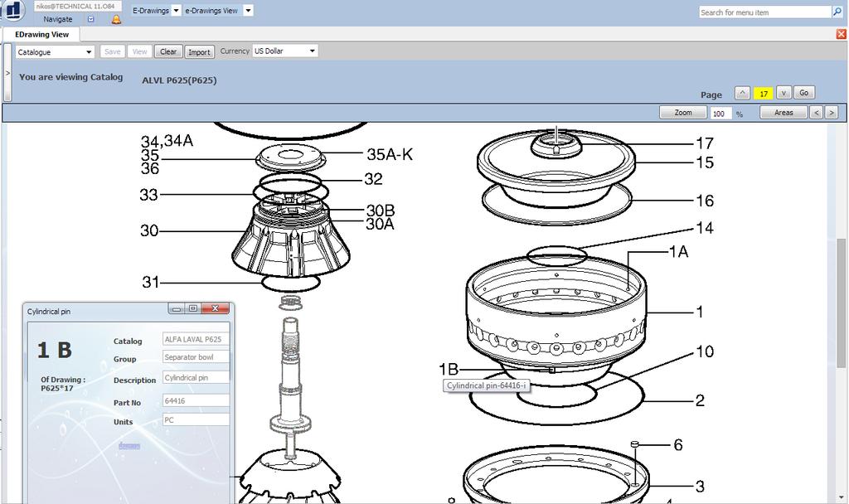Click the Navigate dropdown arrow icon
The width and height of the screenshot is (849, 504).
(91, 20)
